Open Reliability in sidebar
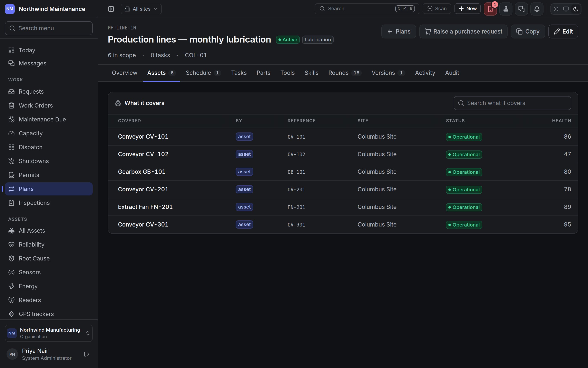 pyautogui.click(x=49, y=244)
